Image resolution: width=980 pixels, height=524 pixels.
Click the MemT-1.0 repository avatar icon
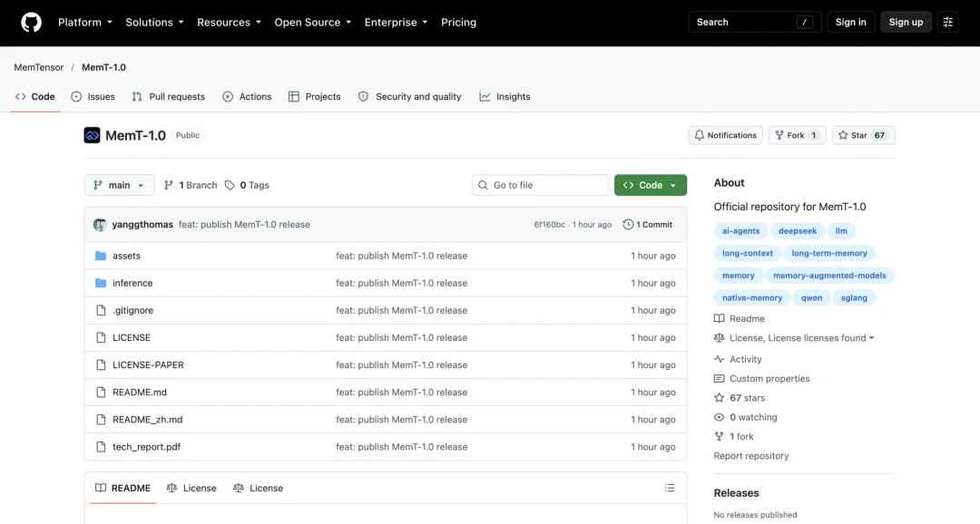click(x=92, y=135)
